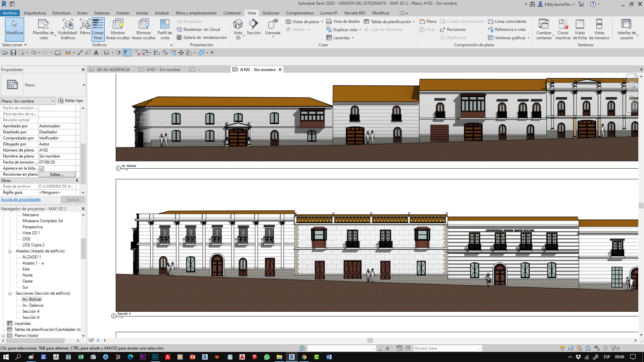Collapse the Secciones tree node
The width and height of the screenshot is (644, 362).
(10, 294)
